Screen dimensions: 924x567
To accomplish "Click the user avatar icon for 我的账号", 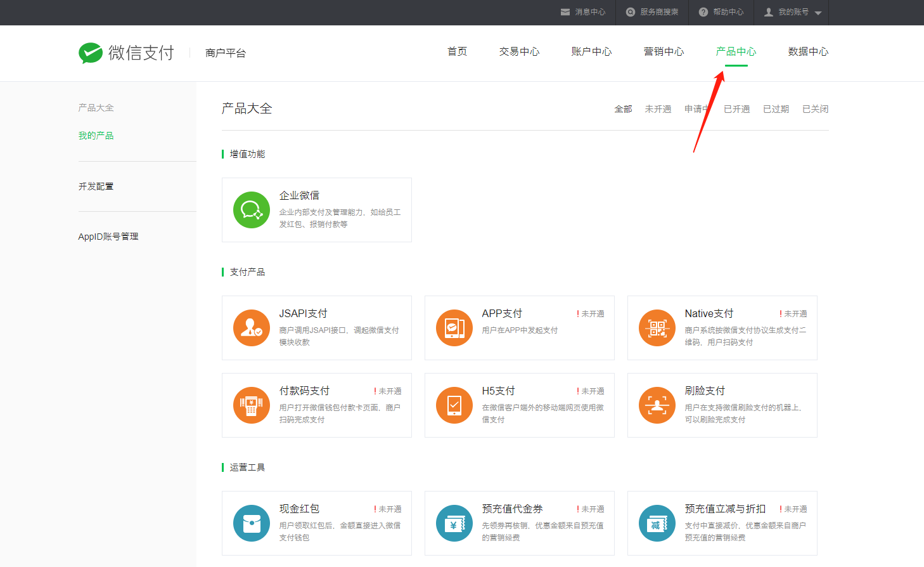I will pyautogui.click(x=769, y=12).
